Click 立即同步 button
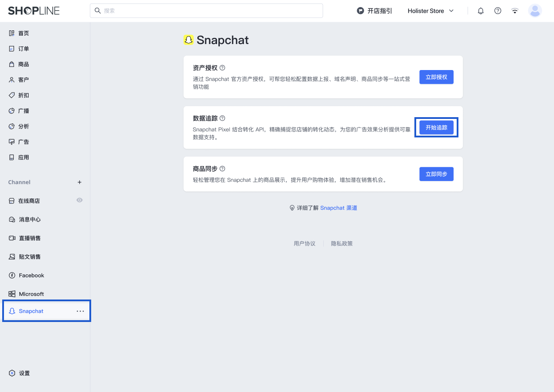Viewport: 554px width, 392px height. point(436,174)
